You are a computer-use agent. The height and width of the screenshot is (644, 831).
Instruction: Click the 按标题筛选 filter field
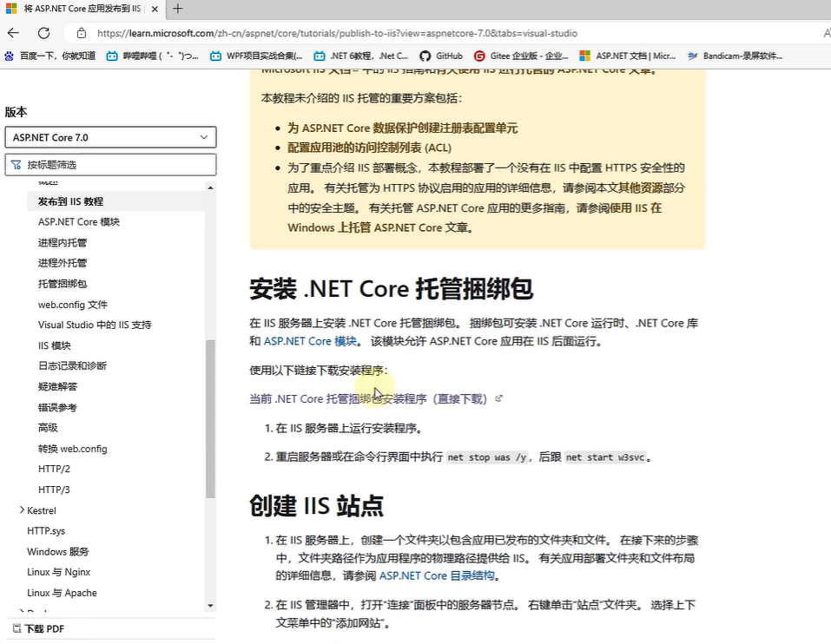[x=111, y=165]
